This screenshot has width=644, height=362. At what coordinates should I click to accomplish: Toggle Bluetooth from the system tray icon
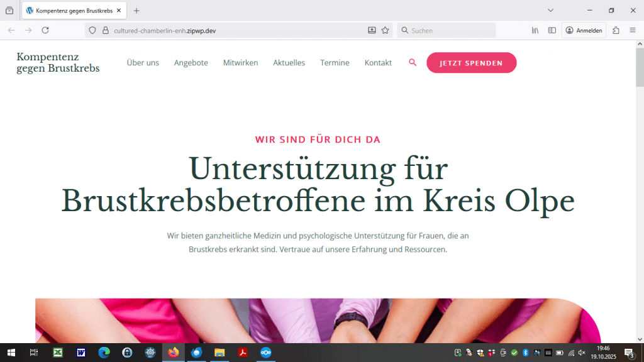tap(526, 353)
